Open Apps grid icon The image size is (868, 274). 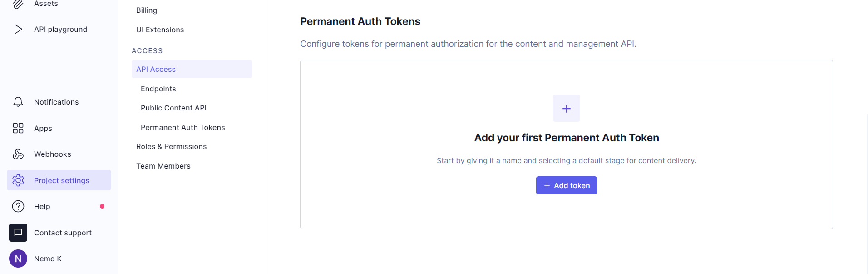(18, 128)
